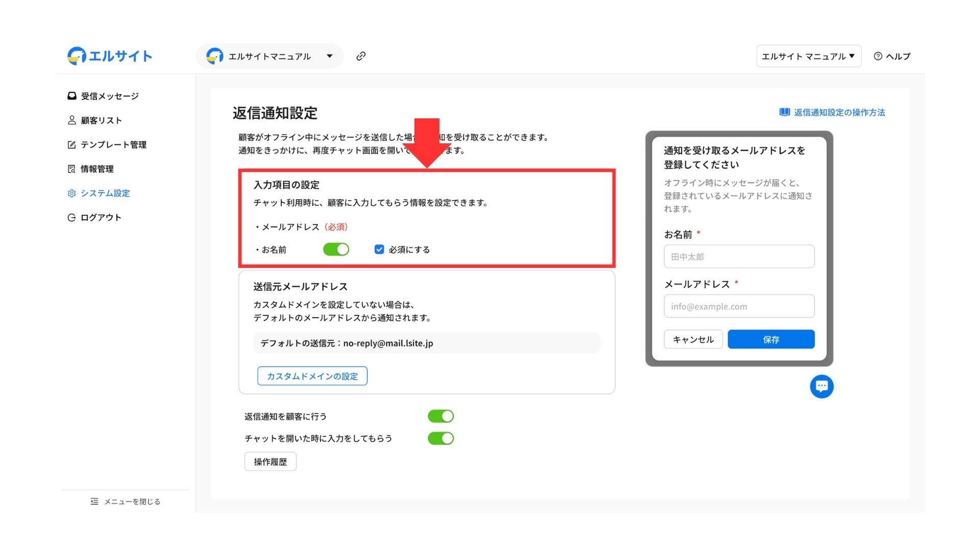Click the Elsite logo in top-left

110,56
